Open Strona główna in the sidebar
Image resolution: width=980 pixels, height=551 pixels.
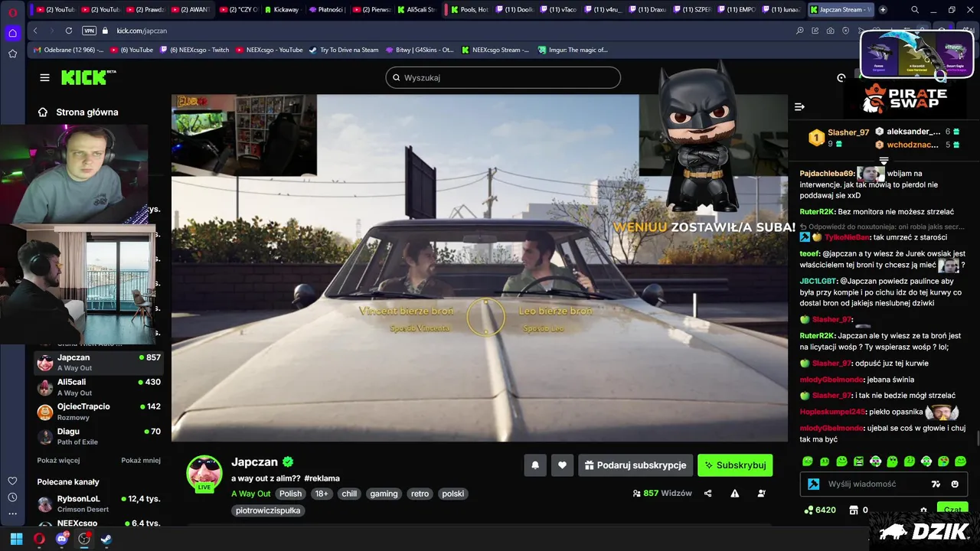tap(78, 112)
